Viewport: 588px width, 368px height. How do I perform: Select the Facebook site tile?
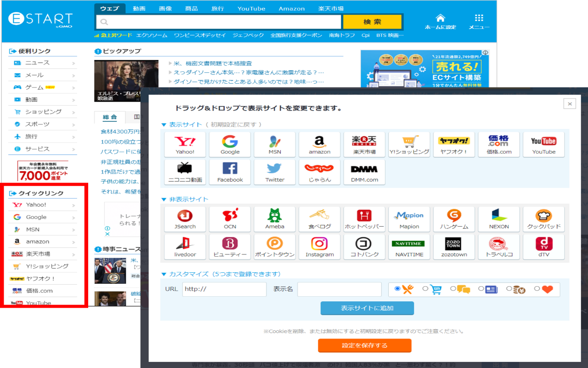(230, 172)
